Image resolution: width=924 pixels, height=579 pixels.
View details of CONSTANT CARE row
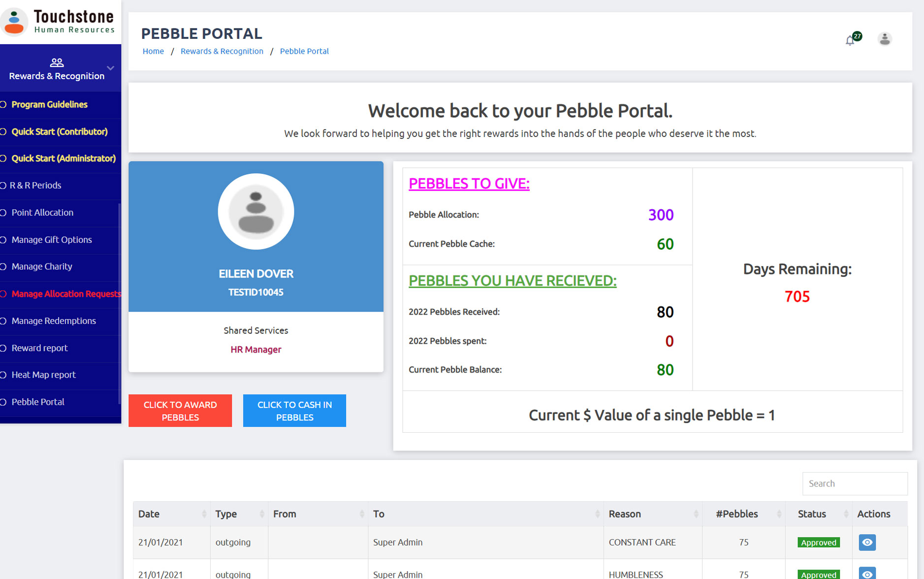click(867, 542)
